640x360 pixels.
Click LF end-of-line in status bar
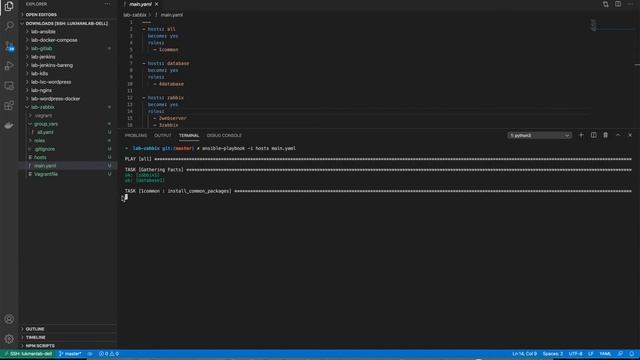(x=591, y=354)
